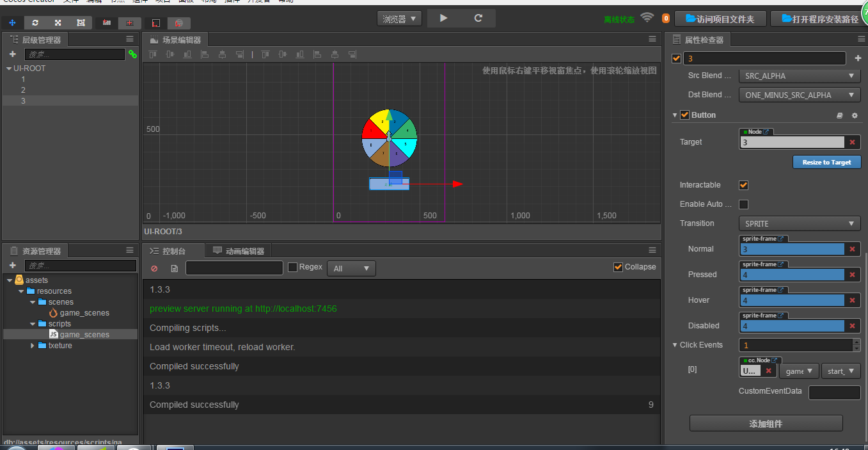Align nodes to horizontal center
The image size is (868, 450).
click(x=222, y=54)
